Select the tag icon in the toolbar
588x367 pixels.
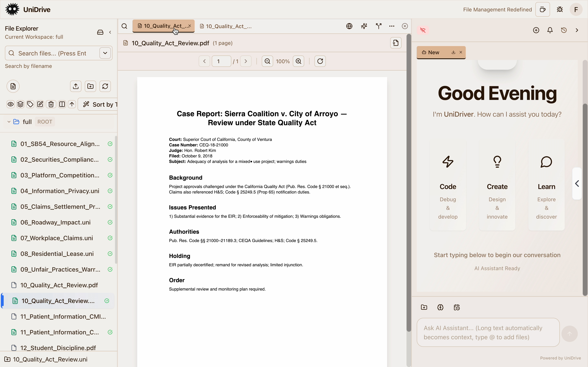click(30, 104)
